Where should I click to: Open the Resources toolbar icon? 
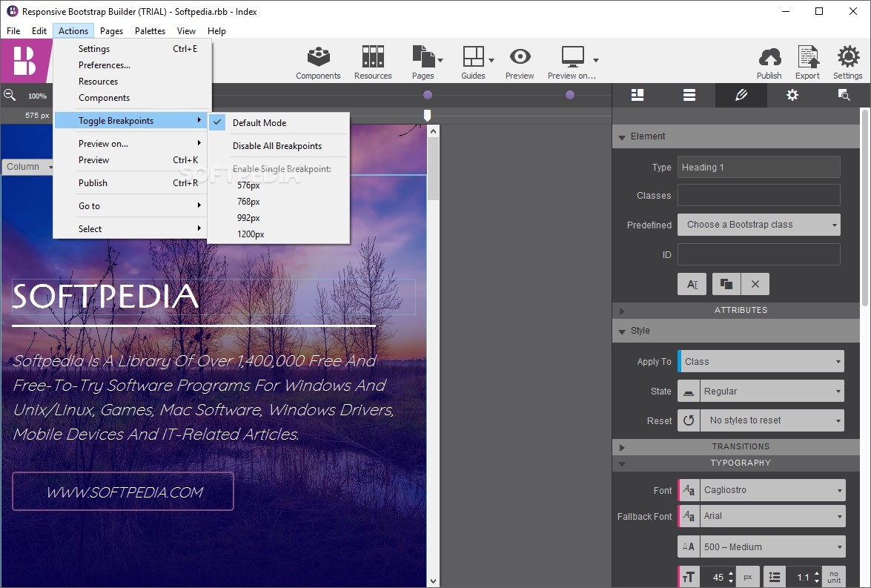(x=373, y=62)
